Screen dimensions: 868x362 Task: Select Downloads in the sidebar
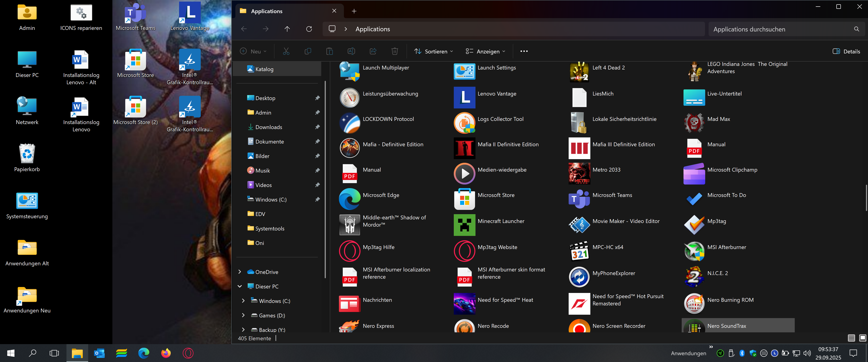click(268, 127)
